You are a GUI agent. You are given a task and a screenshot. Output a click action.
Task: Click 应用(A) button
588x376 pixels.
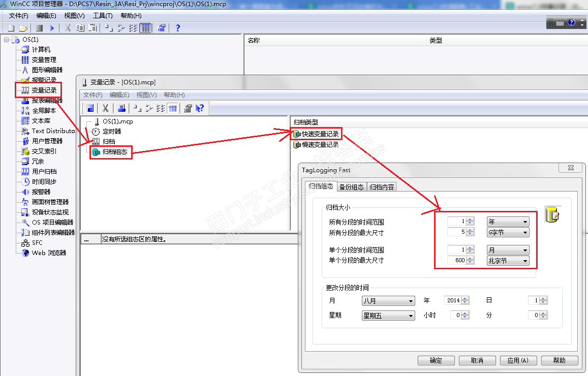518,360
